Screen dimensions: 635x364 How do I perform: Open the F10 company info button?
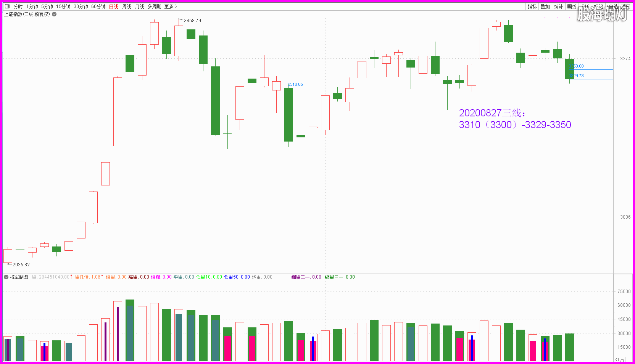[586, 6]
